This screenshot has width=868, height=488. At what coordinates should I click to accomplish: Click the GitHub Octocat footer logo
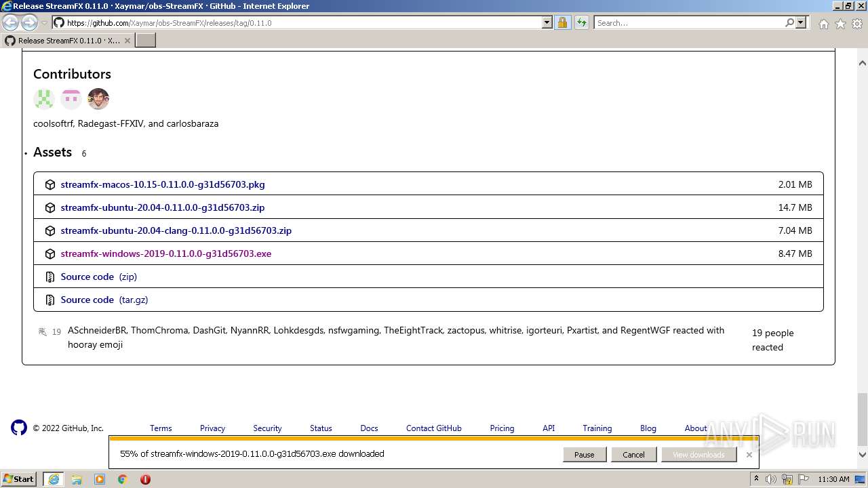pos(19,428)
